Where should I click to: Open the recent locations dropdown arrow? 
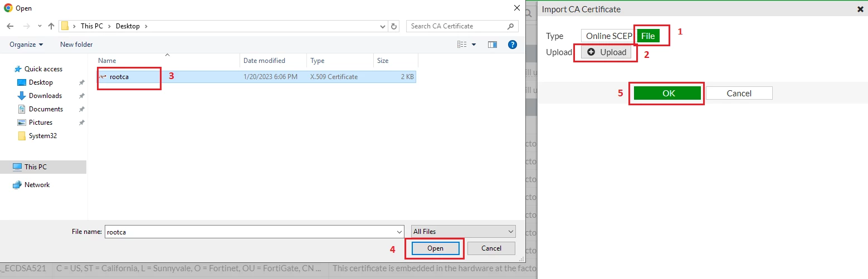coord(40,27)
